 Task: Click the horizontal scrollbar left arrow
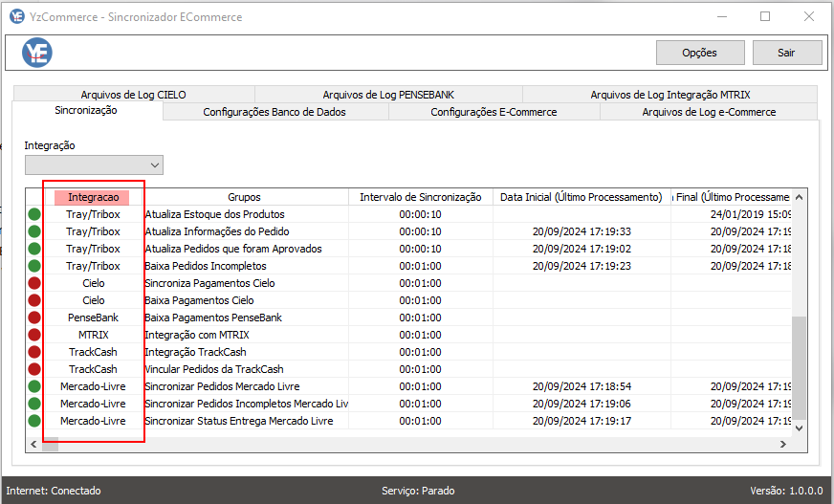tap(34, 444)
